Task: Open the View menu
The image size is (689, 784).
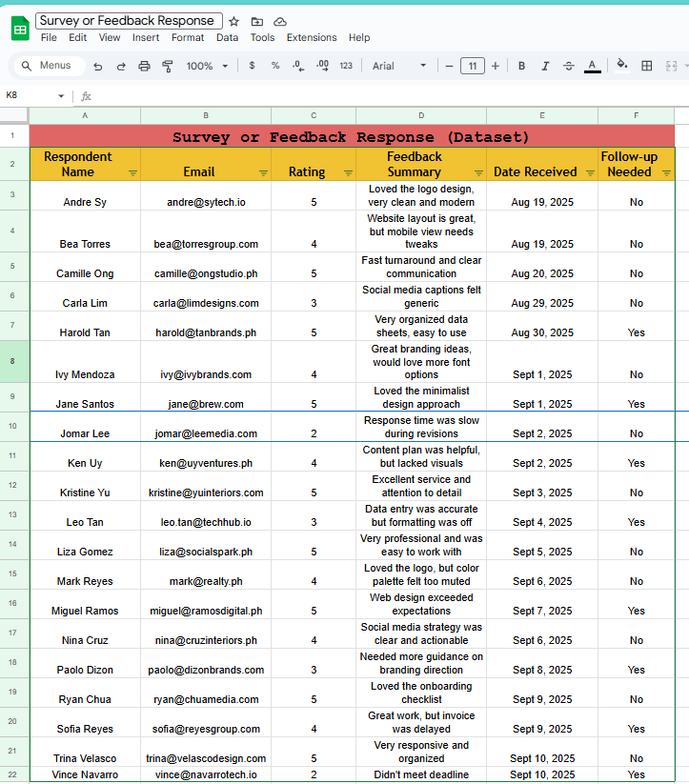Action: point(109,37)
